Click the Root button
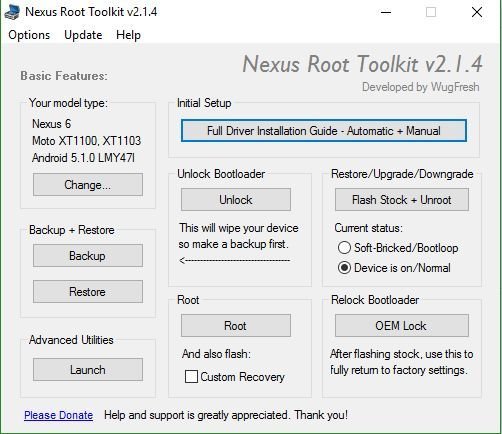This screenshot has height=434, width=502. coord(236,325)
